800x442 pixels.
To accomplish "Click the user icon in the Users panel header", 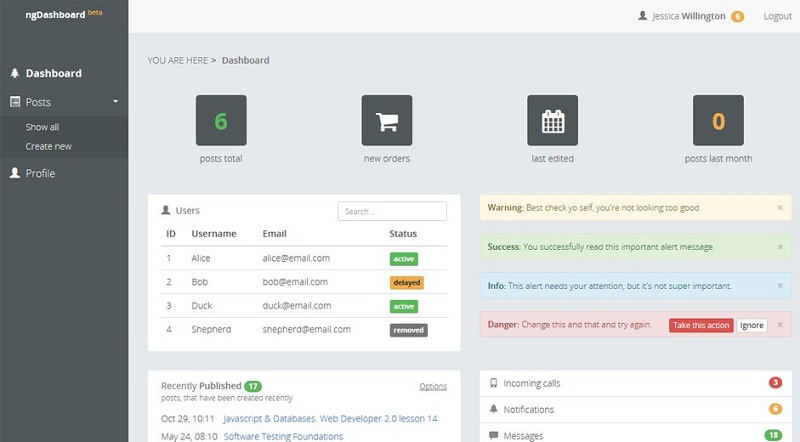I will coord(166,210).
